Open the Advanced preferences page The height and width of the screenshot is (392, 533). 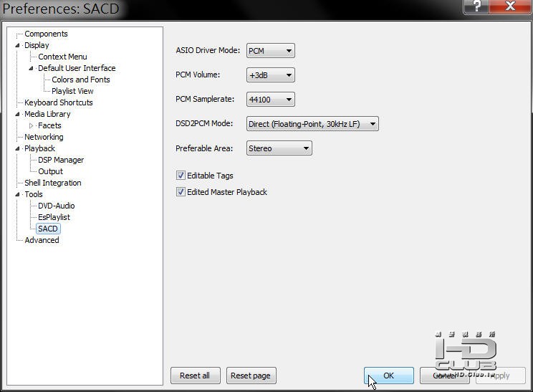coord(42,240)
